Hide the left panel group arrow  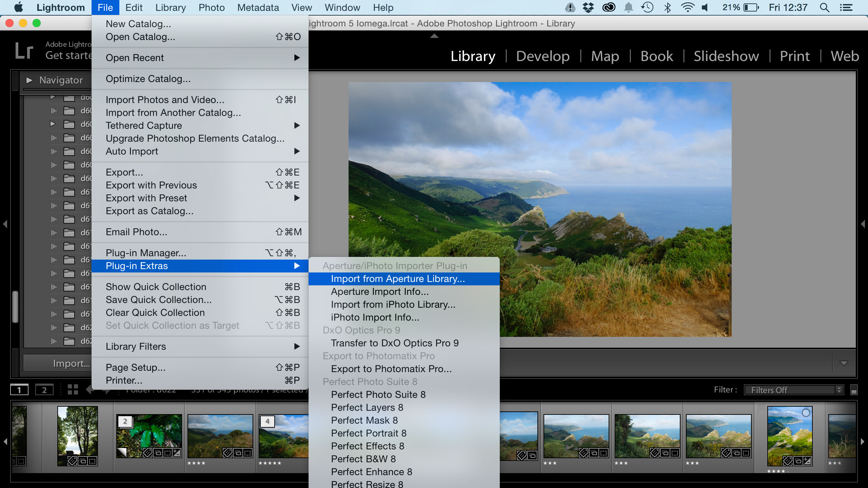(x=5, y=224)
